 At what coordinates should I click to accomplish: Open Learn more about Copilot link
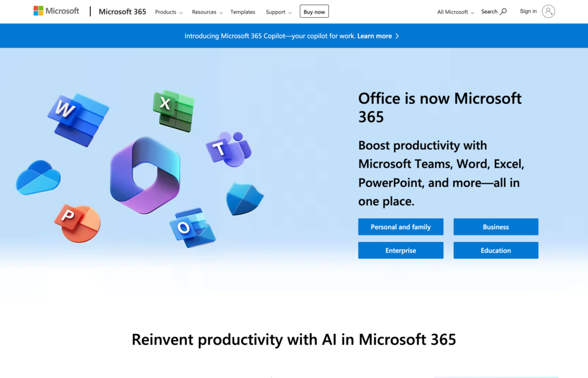click(378, 36)
